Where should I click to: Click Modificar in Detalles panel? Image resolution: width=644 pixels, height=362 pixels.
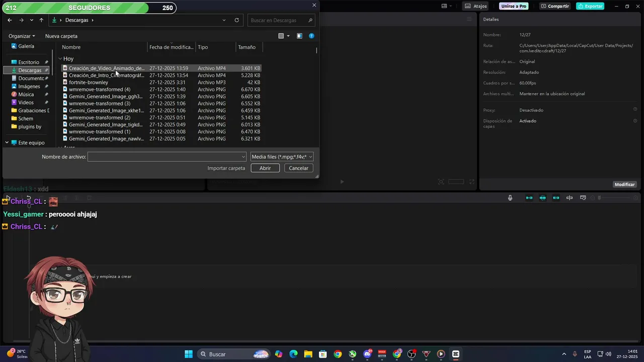point(624,185)
